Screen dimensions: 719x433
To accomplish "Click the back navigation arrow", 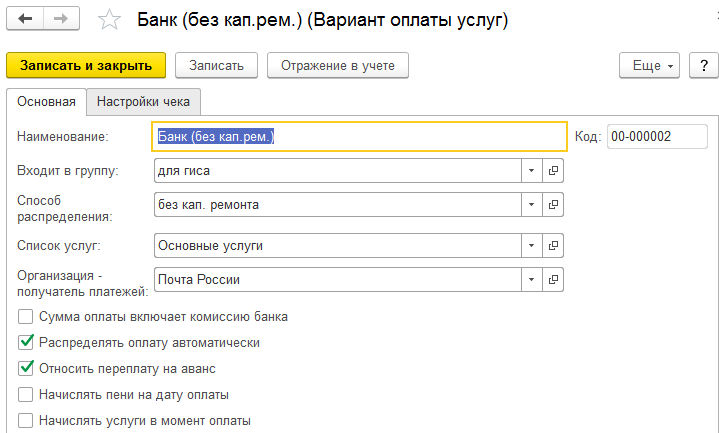I will pyautogui.click(x=27, y=19).
